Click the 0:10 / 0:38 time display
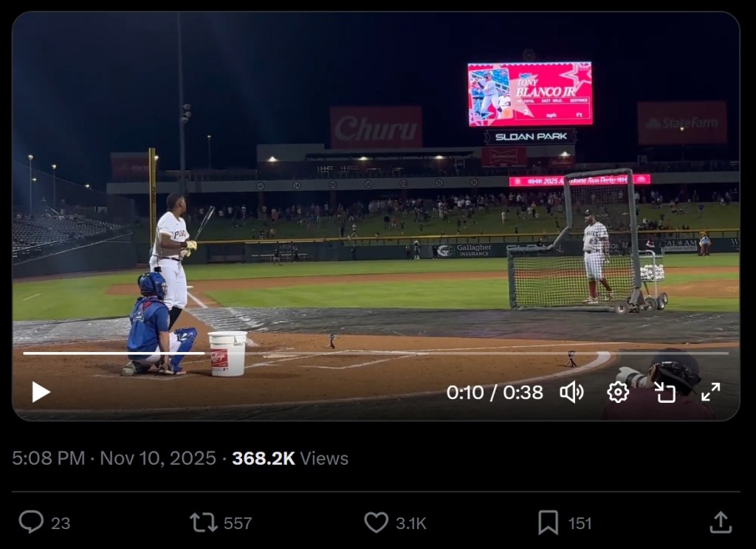 pos(495,392)
